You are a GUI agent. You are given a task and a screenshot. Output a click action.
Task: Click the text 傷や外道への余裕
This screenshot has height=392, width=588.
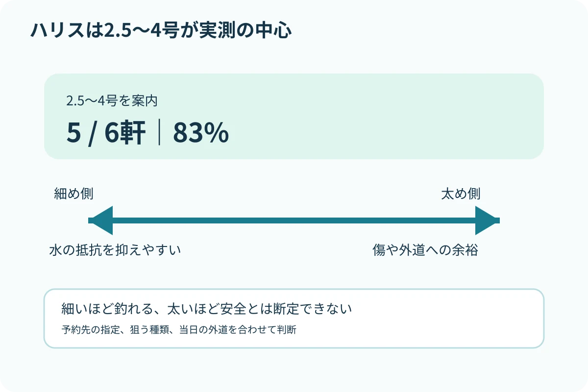(425, 250)
